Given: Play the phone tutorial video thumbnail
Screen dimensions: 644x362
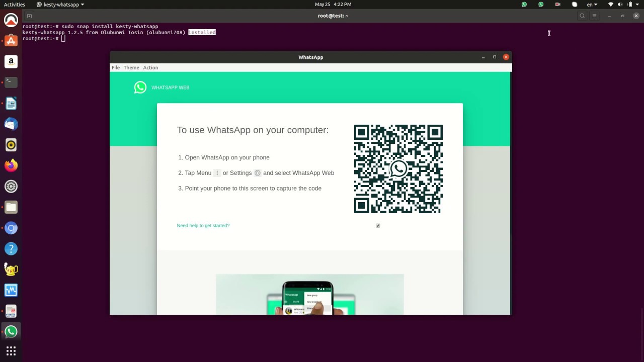Looking at the screenshot, I should (x=310, y=295).
